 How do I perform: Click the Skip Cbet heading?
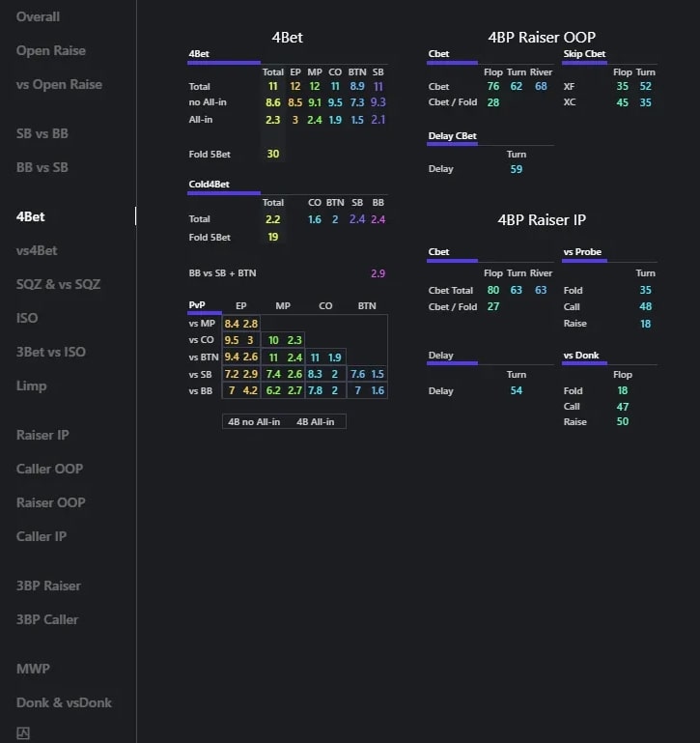(584, 53)
